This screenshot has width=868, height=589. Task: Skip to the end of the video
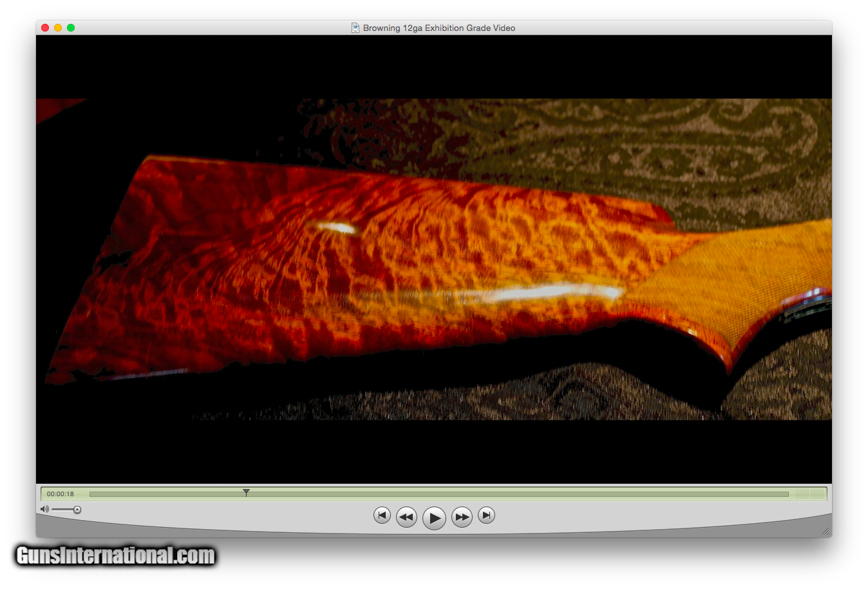pyautogui.click(x=487, y=516)
